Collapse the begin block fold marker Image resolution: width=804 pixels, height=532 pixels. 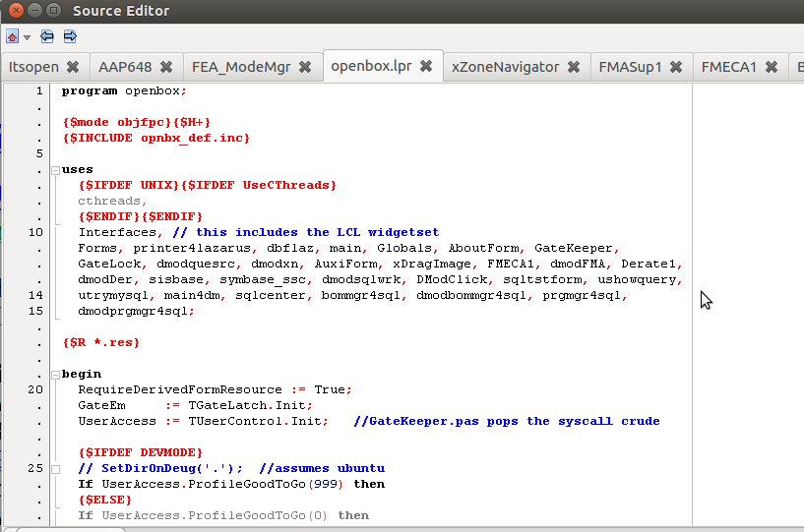pyautogui.click(x=55, y=375)
